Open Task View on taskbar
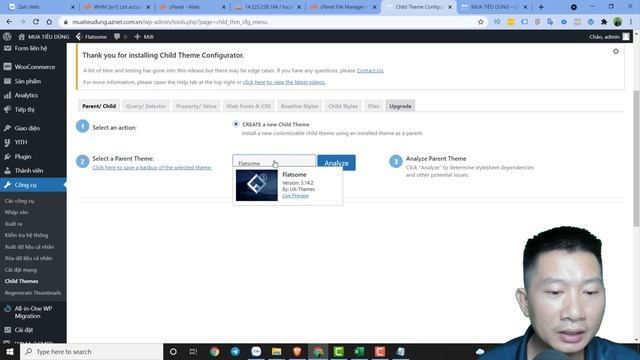640x360 pixels. (193, 351)
